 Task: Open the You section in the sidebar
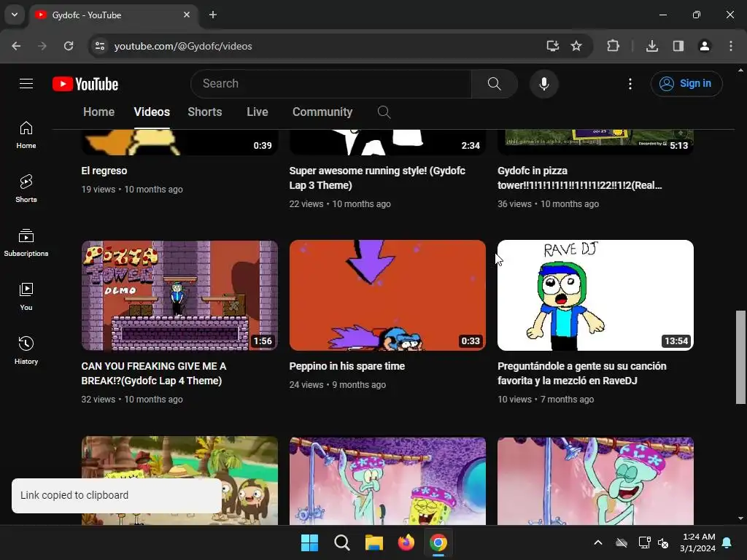(x=26, y=296)
